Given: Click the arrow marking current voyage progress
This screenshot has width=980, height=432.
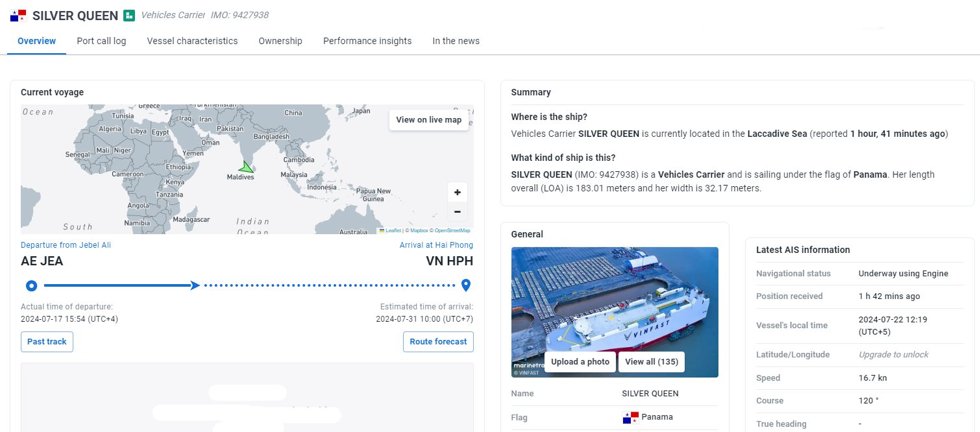Looking at the screenshot, I should point(195,285).
